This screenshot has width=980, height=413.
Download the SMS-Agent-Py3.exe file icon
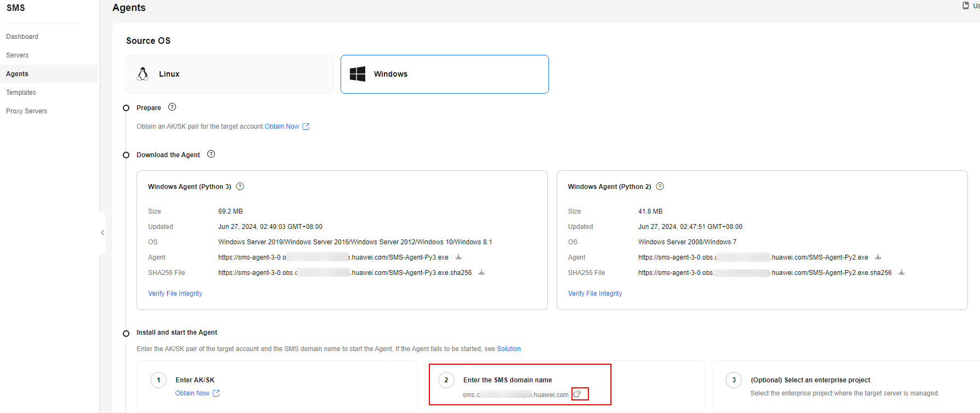[x=458, y=257]
